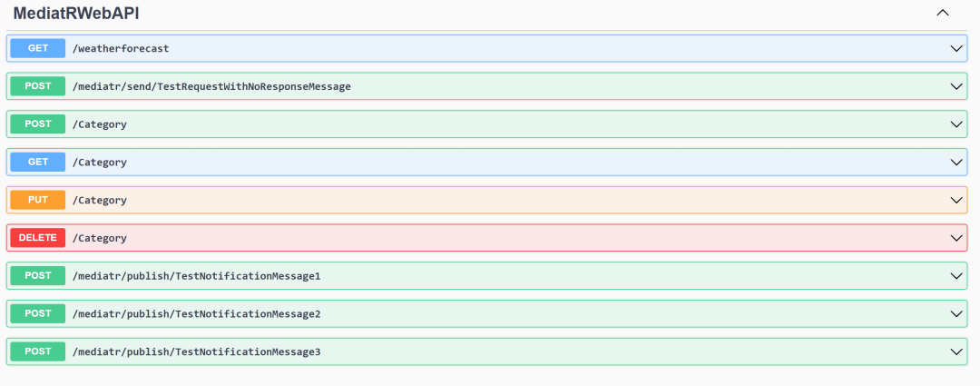This screenshot has width=980, height=386.
Task: Click POST badge for TestRequestWithNoResponseMessage
Action: coord(37,86)
